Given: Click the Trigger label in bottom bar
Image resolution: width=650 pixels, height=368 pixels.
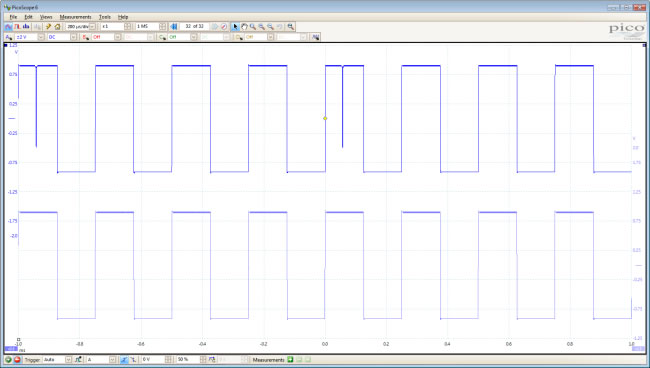Looking at the screenshot, I should click(x=32, y=360).
